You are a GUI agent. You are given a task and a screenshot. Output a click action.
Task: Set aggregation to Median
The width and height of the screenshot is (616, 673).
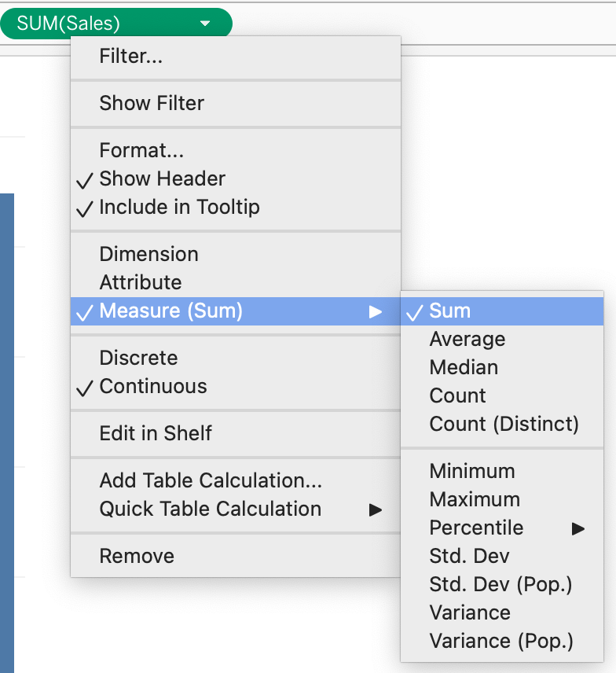[x=464, y=367]
